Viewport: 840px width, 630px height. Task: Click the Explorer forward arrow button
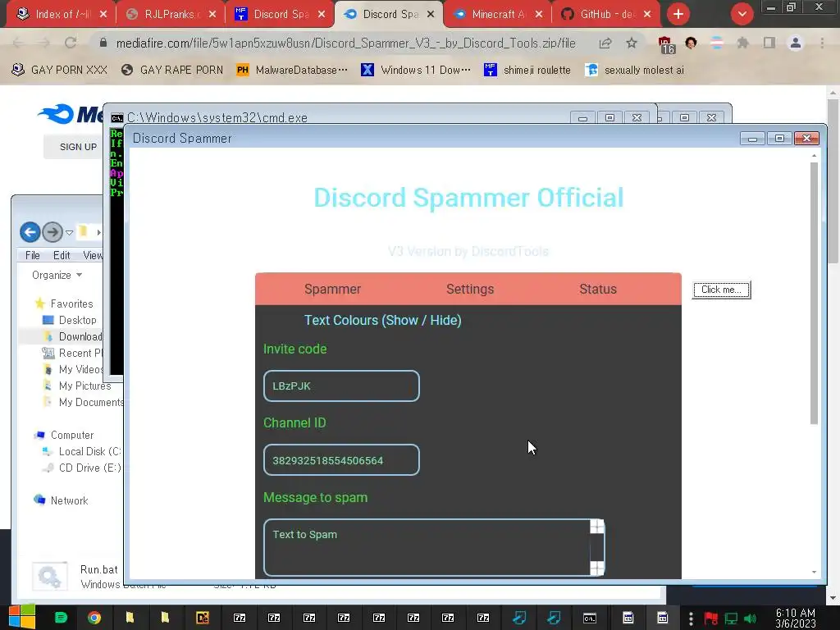(52, 232)
